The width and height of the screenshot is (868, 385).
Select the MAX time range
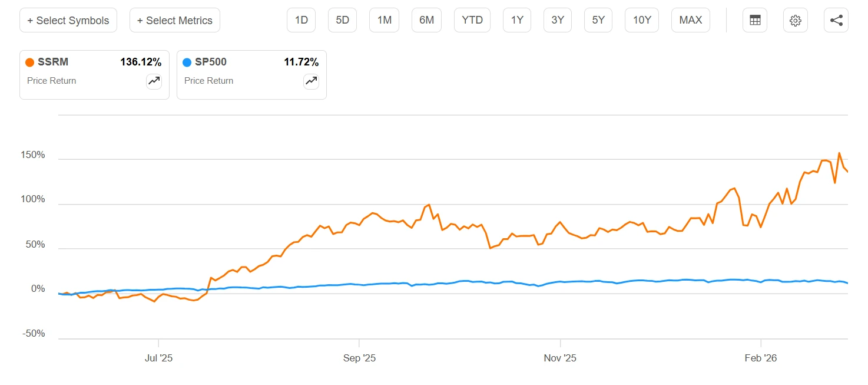point(691,20)
